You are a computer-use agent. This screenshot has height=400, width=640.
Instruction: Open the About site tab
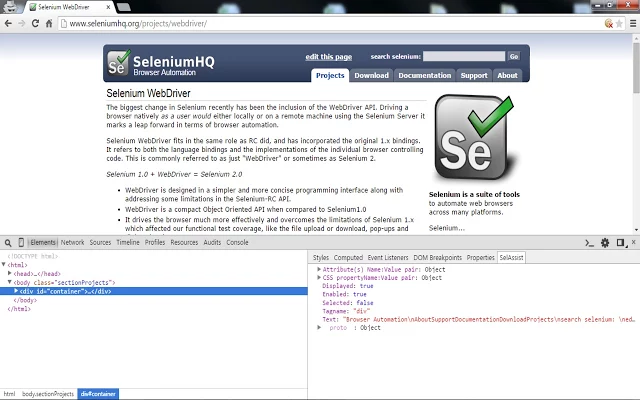[x=507, y=76]
